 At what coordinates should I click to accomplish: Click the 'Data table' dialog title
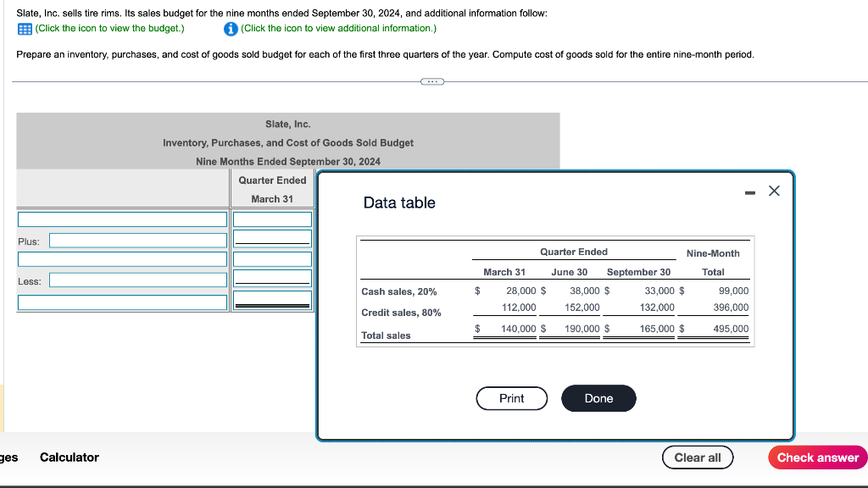pos(399,202)
